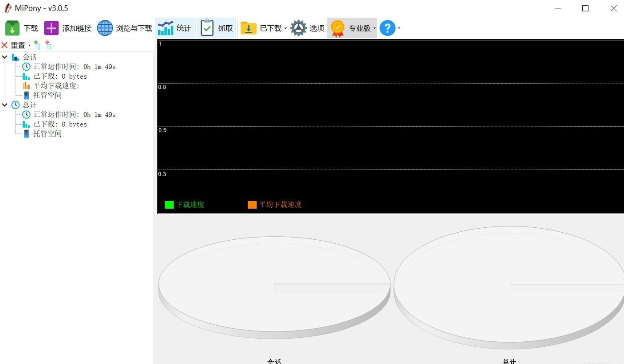The height and width of the screenshot is (364, 624).
Task: Open the help button dropdown arrow
Action: [399, 28]
